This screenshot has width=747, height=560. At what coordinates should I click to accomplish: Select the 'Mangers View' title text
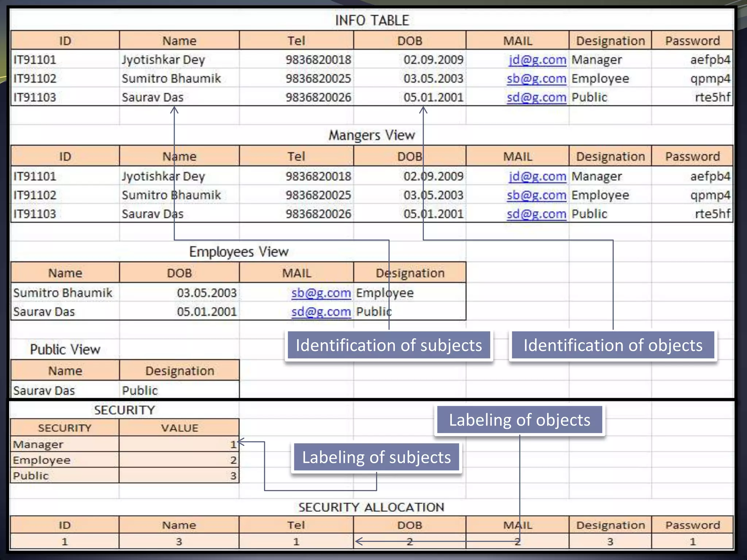click(x=372, y=135)
